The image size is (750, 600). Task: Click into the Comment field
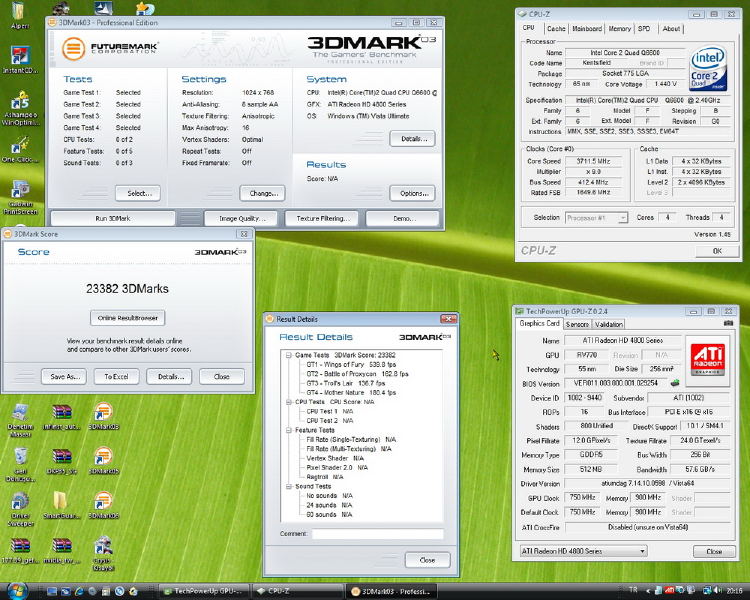(377, 533)
